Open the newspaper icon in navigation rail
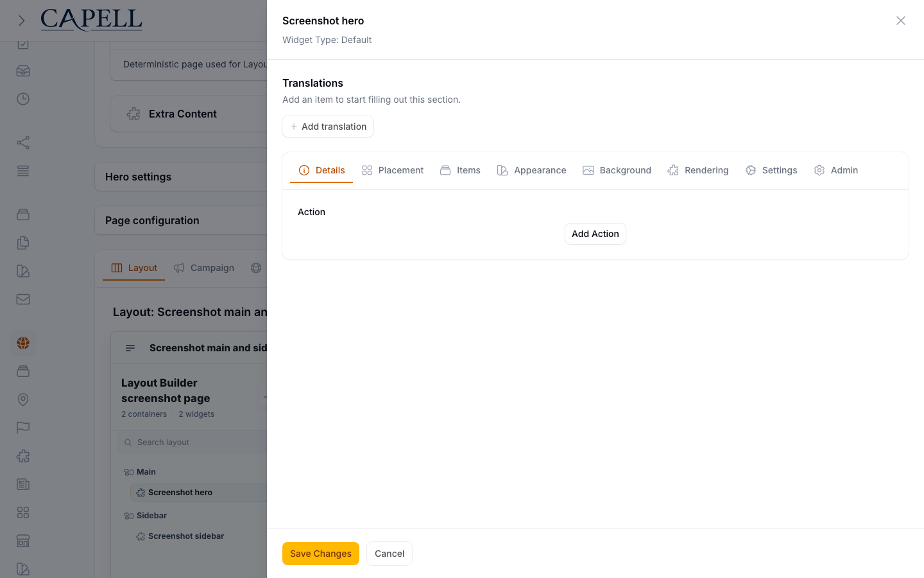This screenshot has height=578, width=924. (23, 484)
